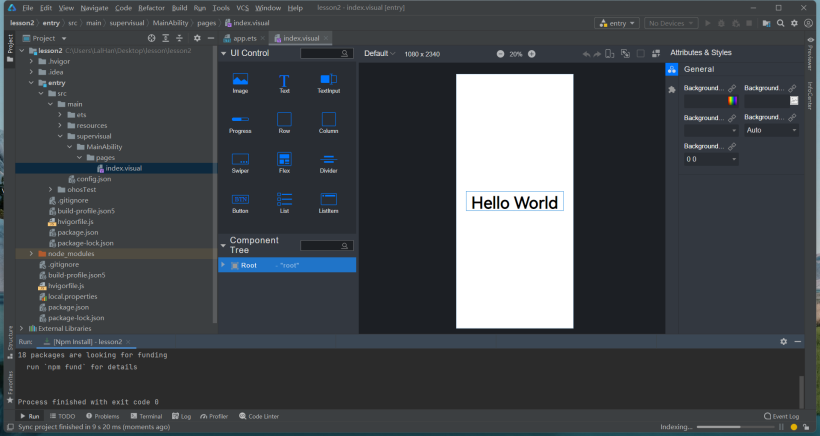Open the Refactor menu
820x436 pixels.
(x=151, y=7)
